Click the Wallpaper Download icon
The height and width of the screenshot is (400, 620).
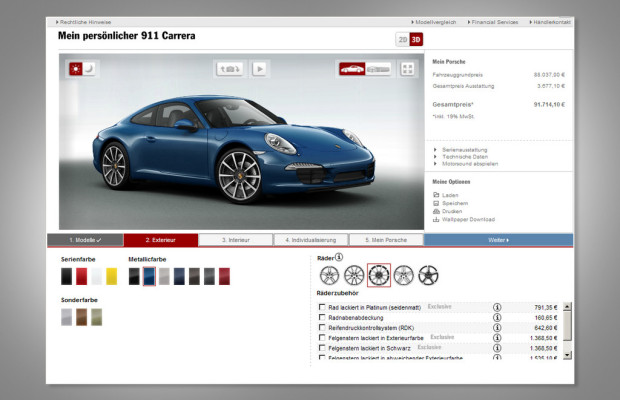[436, 219]
